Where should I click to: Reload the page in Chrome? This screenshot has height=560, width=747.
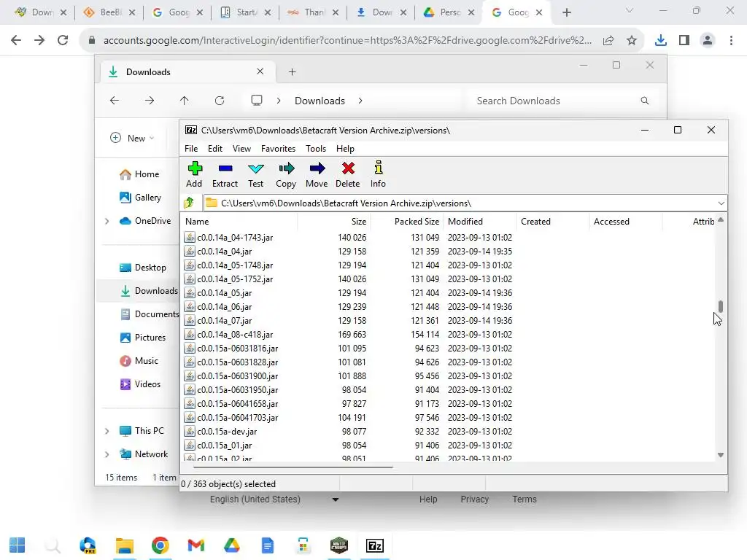click(x=63, y=41)
